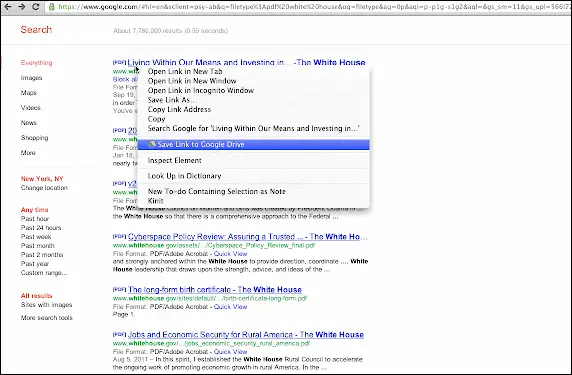The height and width of the screenshot is (375, 572).
Task: Open Cyberspace Policy Review PDF result
Action: click(x=247, y=236)
